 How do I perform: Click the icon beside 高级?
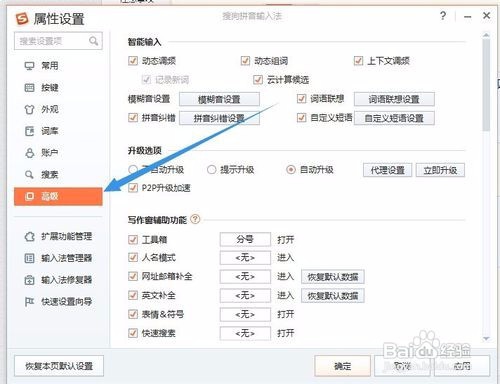pos(29,196)
